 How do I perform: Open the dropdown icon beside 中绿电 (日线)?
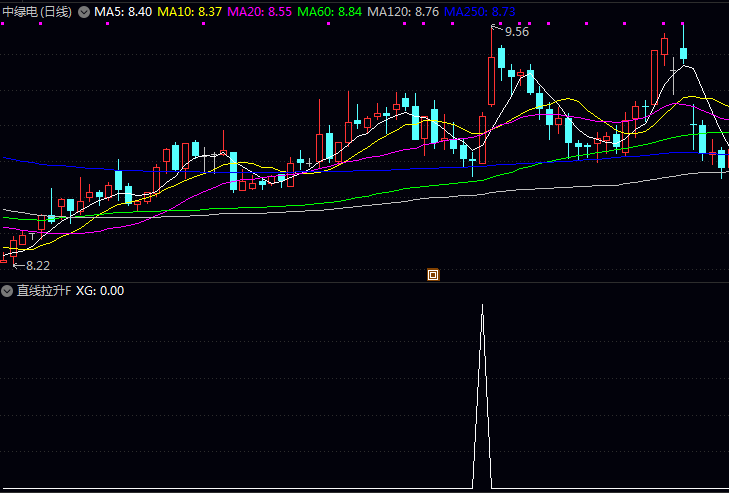click(x=83, y=11)
